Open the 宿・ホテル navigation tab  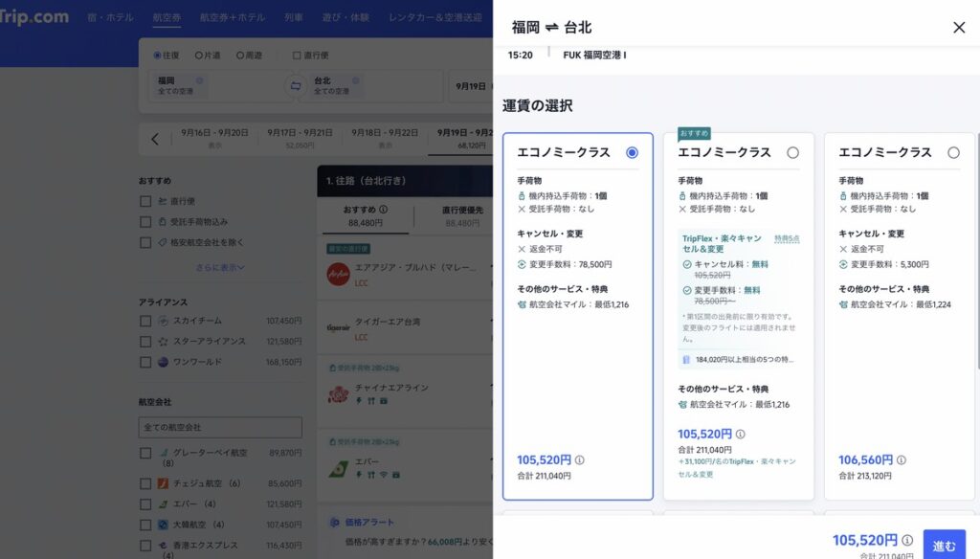(111, 17)
